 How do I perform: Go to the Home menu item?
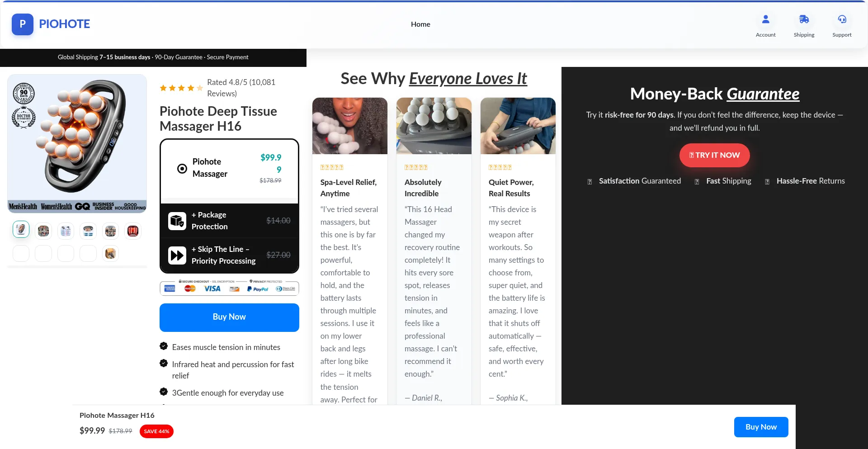point(420,24)
